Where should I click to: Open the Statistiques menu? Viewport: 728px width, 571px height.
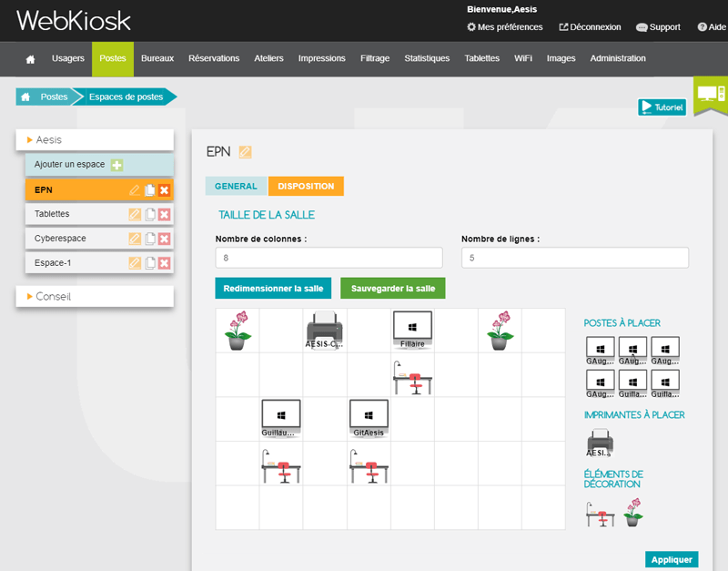pos(427,58)
